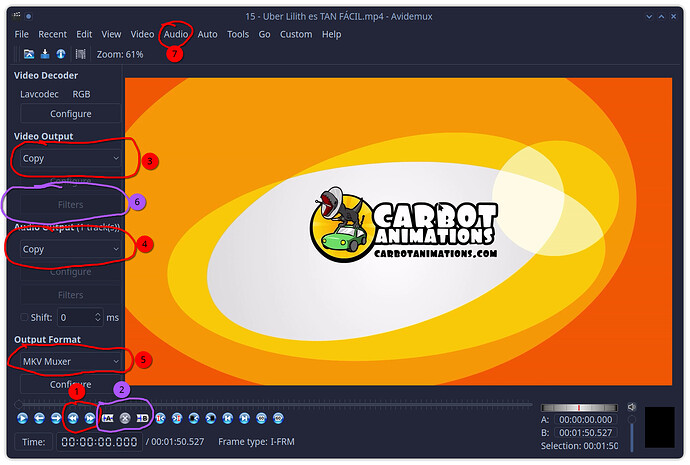Start playback with the Play button
Viewport: 690px width, 465px height.
(x=22, y=418)
